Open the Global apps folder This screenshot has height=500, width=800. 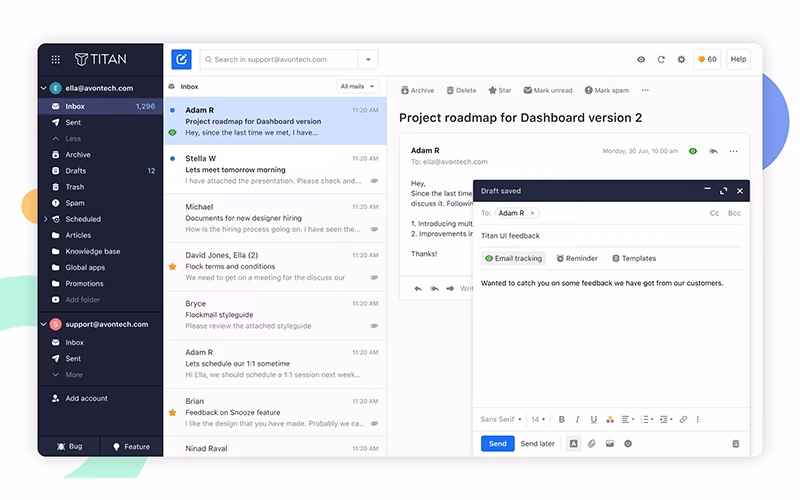click(101, 268)
